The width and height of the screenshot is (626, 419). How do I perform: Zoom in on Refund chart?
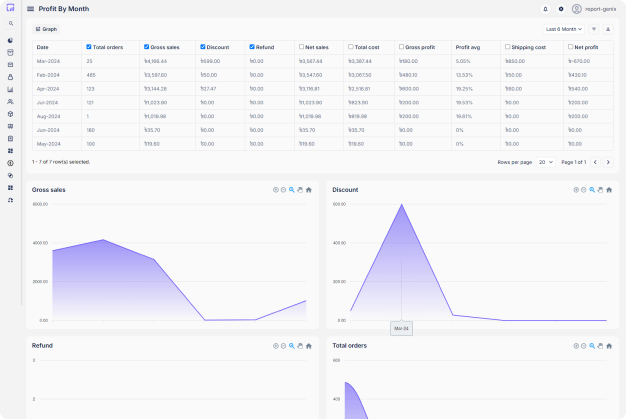pyautogui.click(x=275, y=346)
